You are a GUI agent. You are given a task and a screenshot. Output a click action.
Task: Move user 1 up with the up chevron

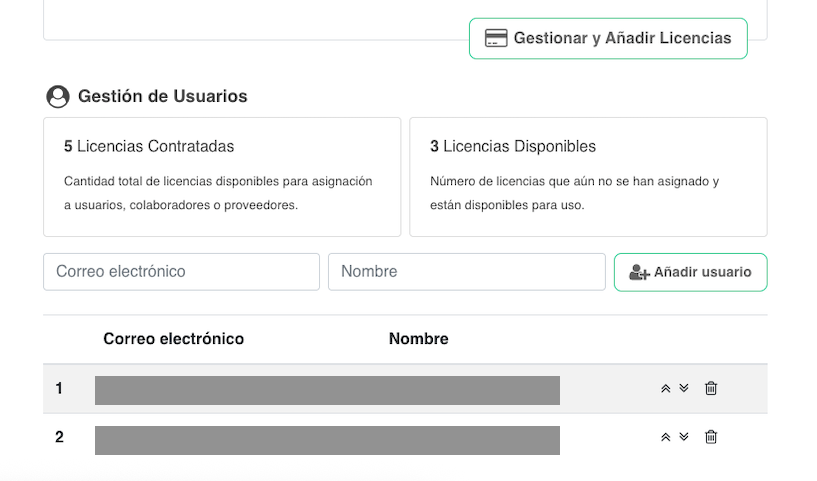click(x=666, y=389)
